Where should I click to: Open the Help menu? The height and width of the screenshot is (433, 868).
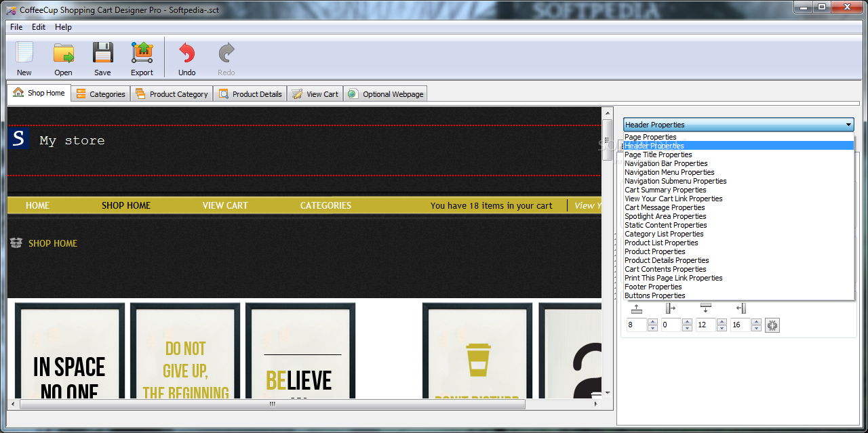tap(64, 27)
